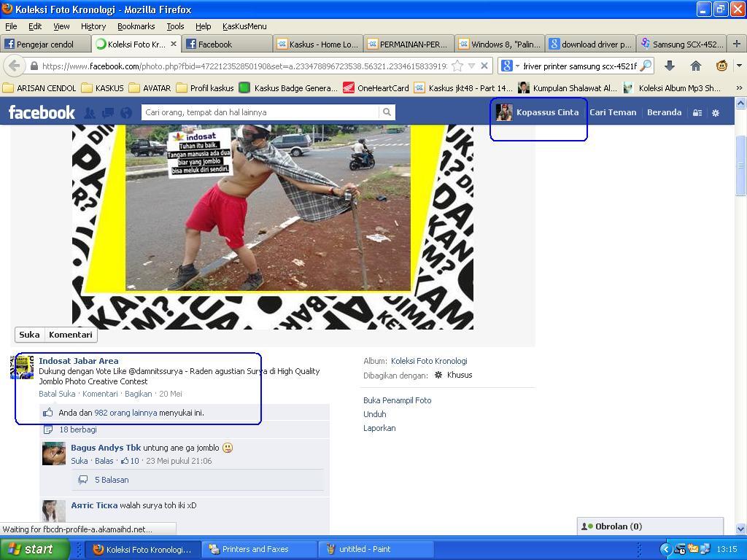Open Facebook account settings gear dropdown
747x560 pixels.
[716, 113]
